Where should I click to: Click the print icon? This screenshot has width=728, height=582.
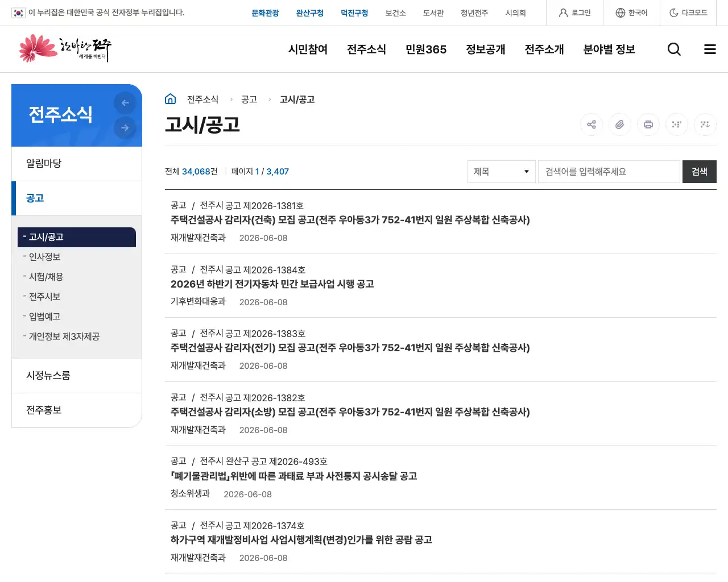click(648, 124)
